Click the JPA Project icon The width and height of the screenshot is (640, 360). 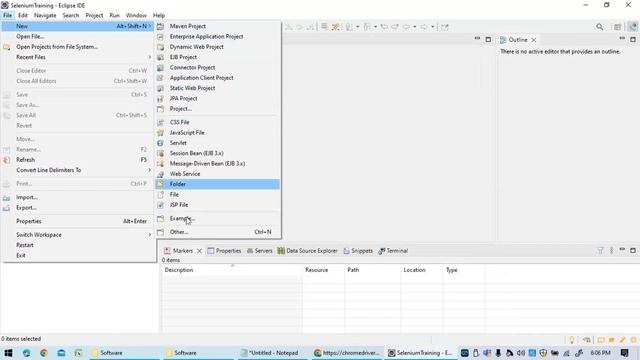click(160, 98)
